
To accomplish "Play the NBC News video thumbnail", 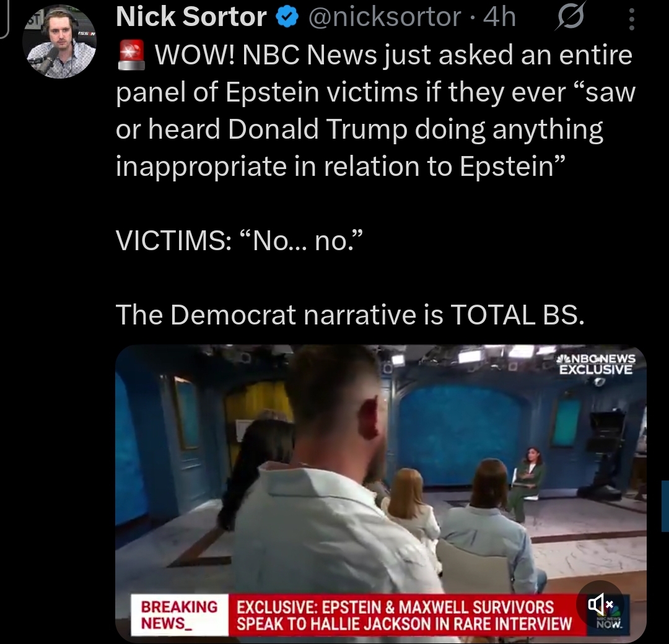I will (x=380, y=491).
